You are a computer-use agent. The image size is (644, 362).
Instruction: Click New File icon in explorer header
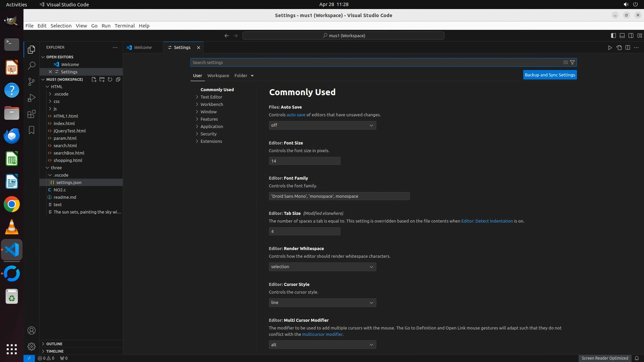click(x=94, y=79)
